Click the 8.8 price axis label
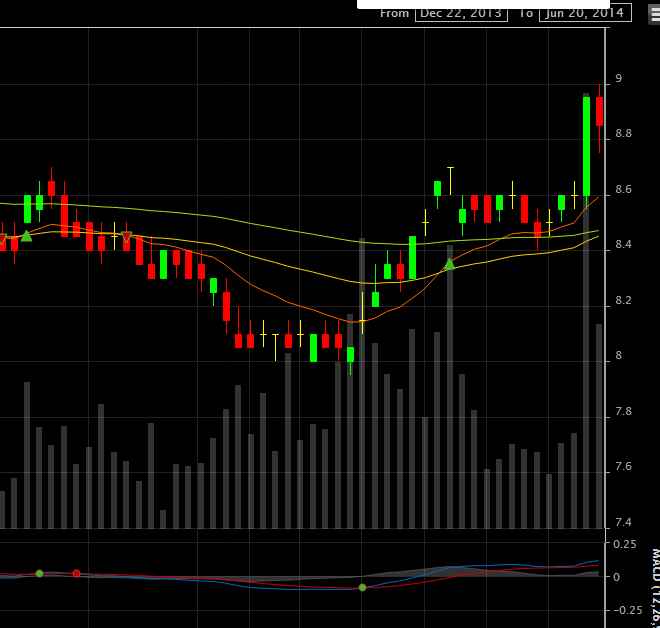This screenshot has width=660, height=628. click(x=623, y=133)
